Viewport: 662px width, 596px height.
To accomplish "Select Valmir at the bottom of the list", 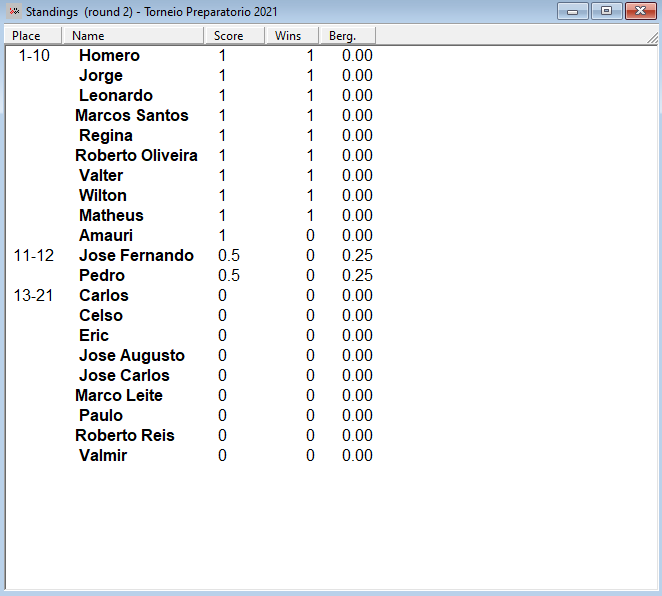I will [103, 456].
